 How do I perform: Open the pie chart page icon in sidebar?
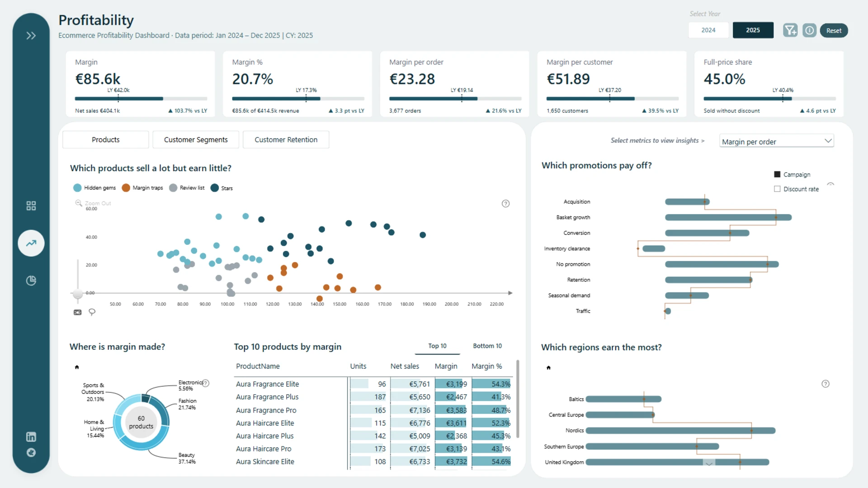click(x=31, y=281)
